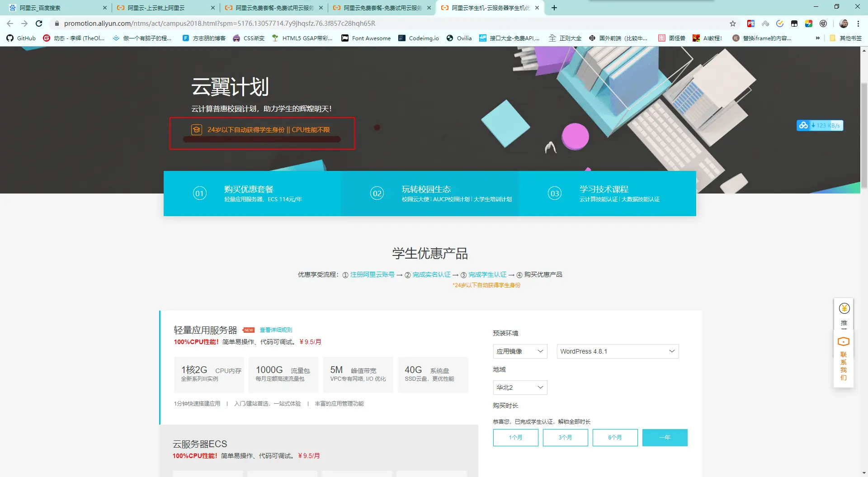Open a new browser tab
This screenshot has width=868, height=477.
tap(554, 8)
